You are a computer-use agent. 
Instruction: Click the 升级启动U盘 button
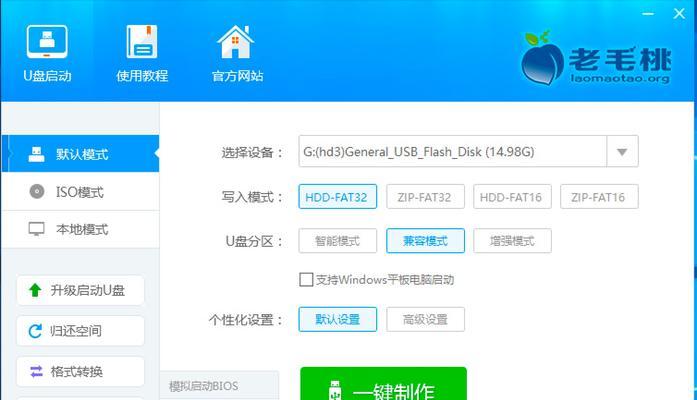[80, 290]
